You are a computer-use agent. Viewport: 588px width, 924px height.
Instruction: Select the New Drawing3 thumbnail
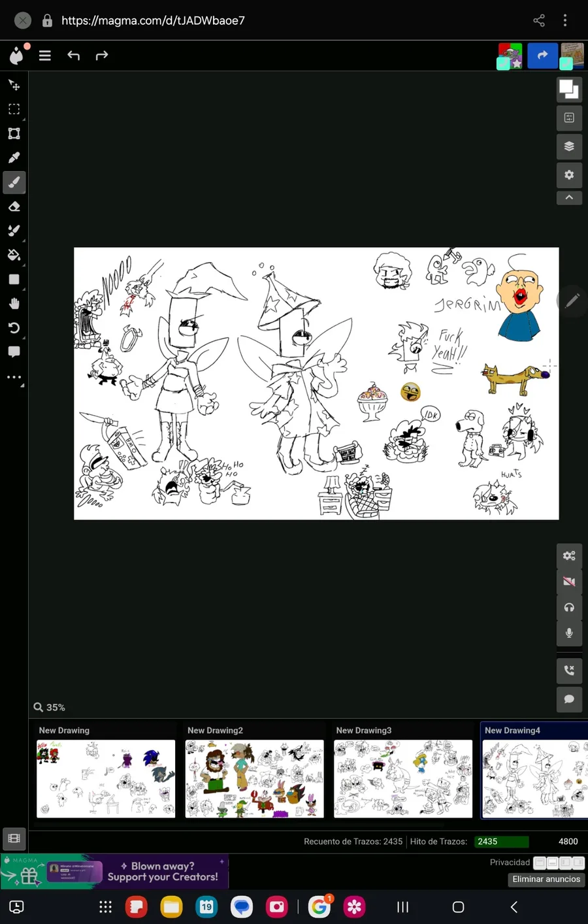tap(403, 778)
